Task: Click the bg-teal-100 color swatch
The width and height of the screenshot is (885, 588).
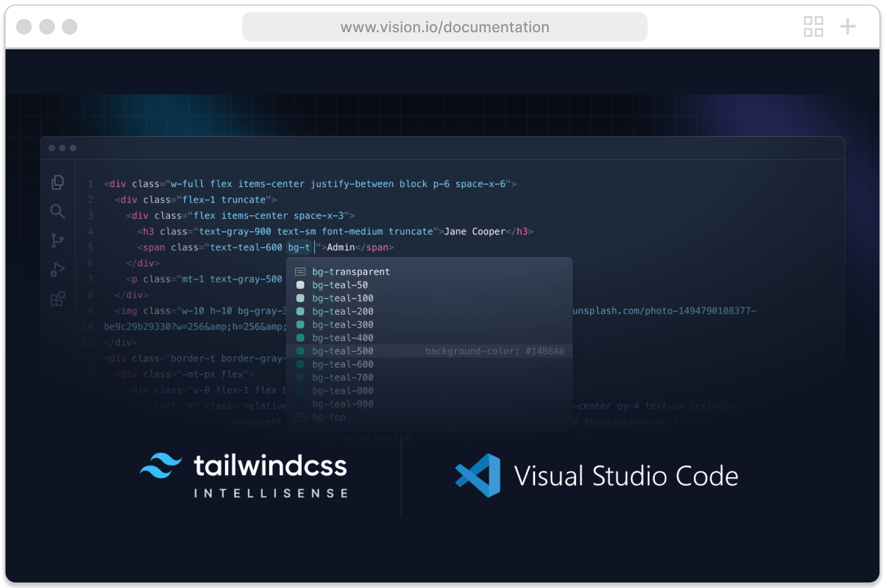Action: [x=301, y=298]
